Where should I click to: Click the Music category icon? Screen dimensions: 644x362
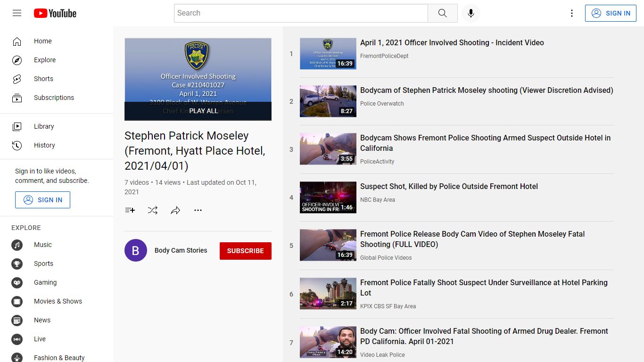17,245
